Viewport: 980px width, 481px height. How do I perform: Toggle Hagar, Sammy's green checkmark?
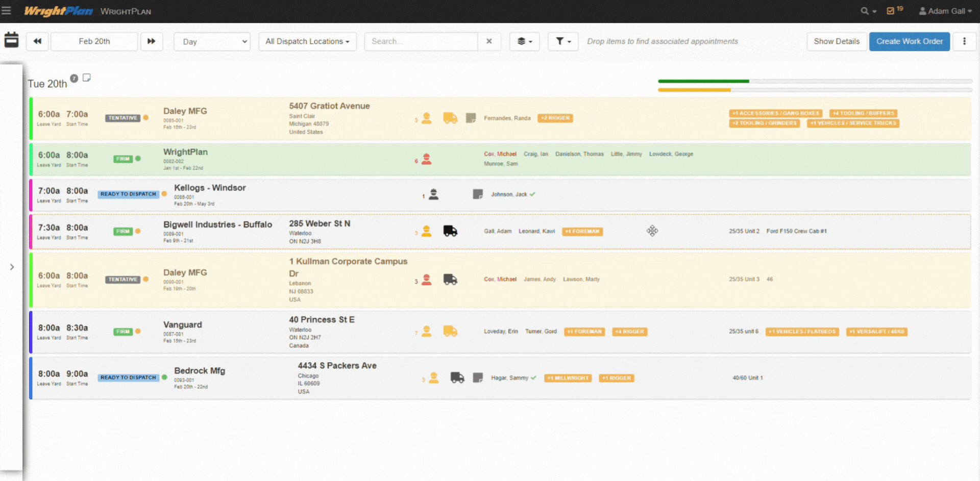[x=533, y=377]
